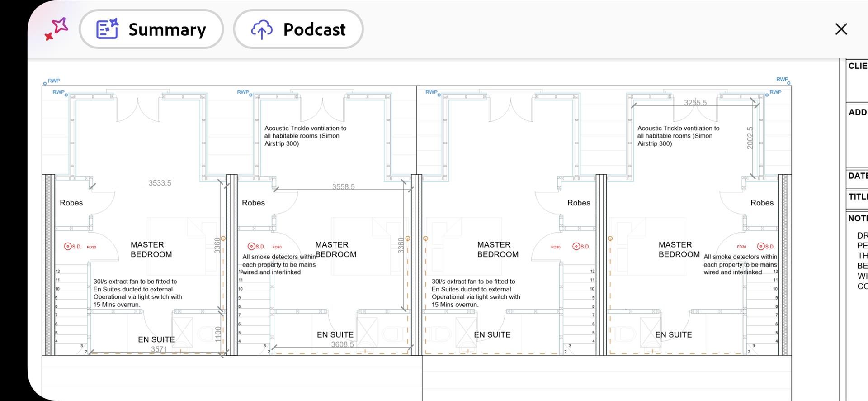Close the AI toolbar with the X

click(841, 29)
